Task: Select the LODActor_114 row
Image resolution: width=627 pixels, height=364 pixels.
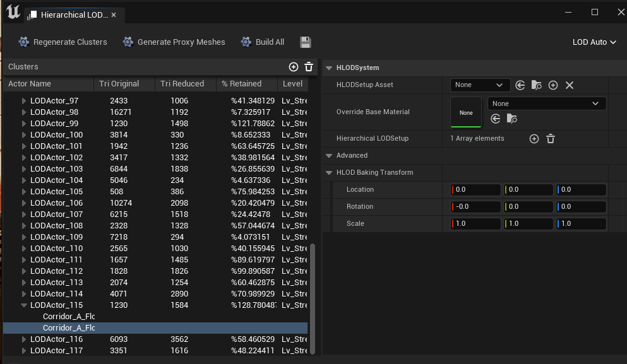Action: click(155, 294)
